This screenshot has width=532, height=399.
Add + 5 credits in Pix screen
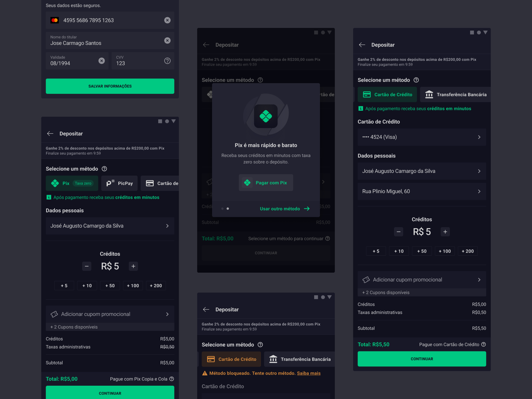point(64,286)
